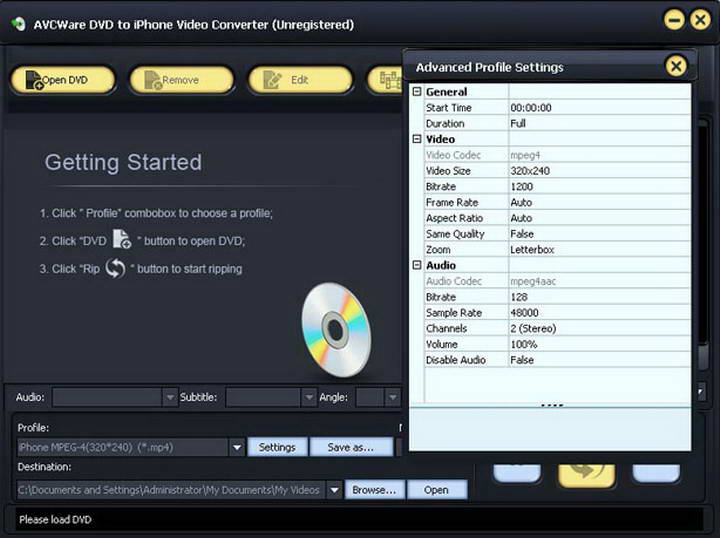This screenshot has width=720, height=538.
Task: Click the Destination path field
Action: point(171,490)
